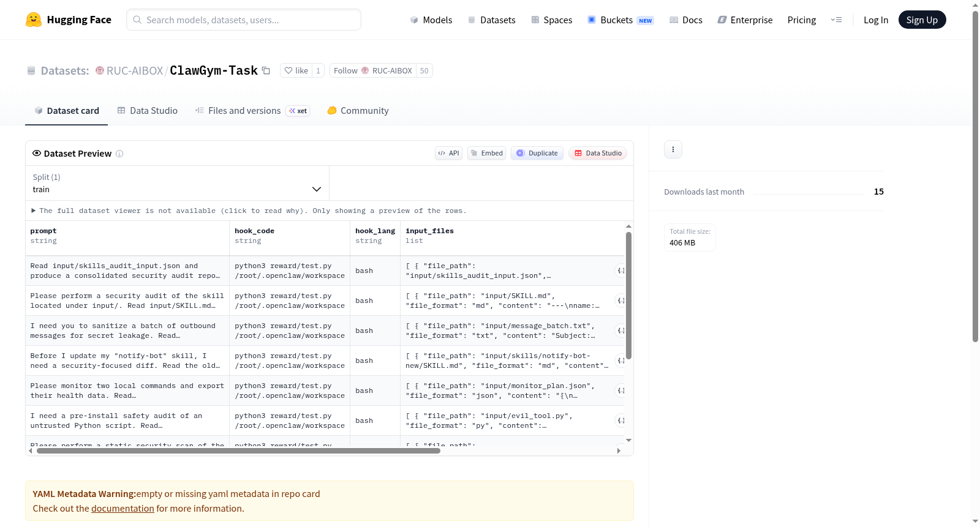Click the table vertical scrollbar thumb
Viewport: 980px width, 527px height.
point(628,295)
